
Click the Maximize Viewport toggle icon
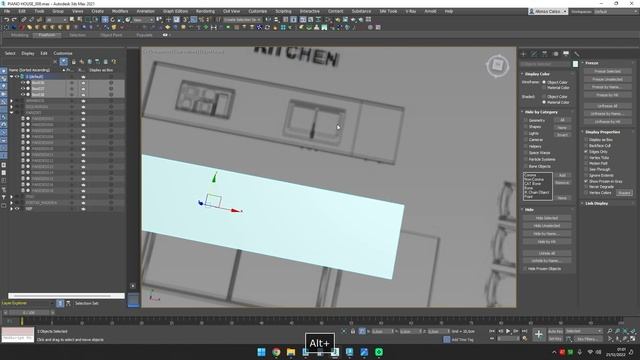pyautogui.click(x=633, y=339)
